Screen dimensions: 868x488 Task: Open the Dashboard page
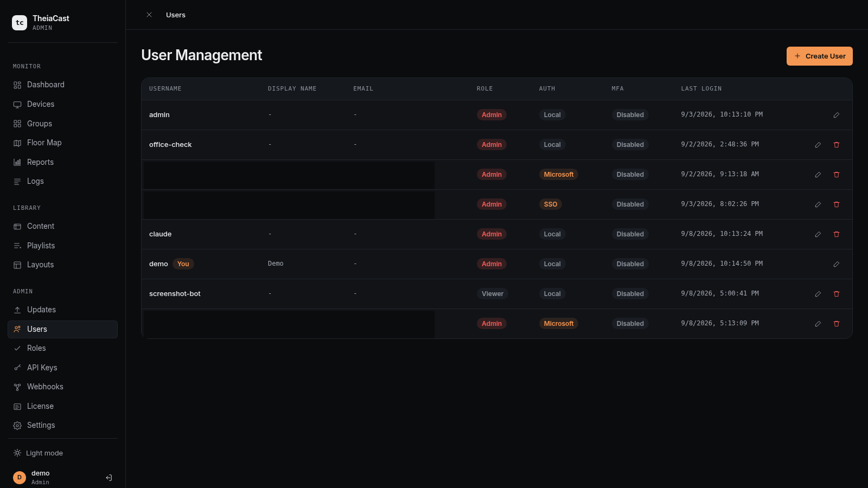pos(62,85)
